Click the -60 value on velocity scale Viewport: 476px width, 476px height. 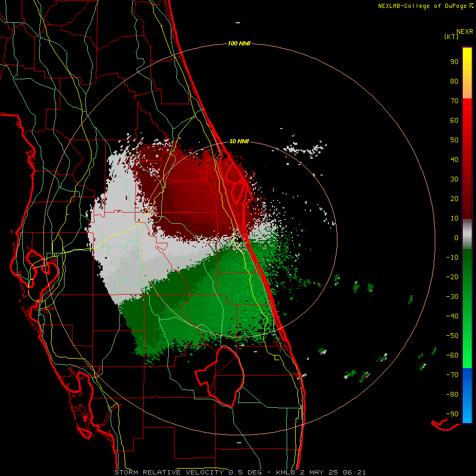(x=452, y=355)
